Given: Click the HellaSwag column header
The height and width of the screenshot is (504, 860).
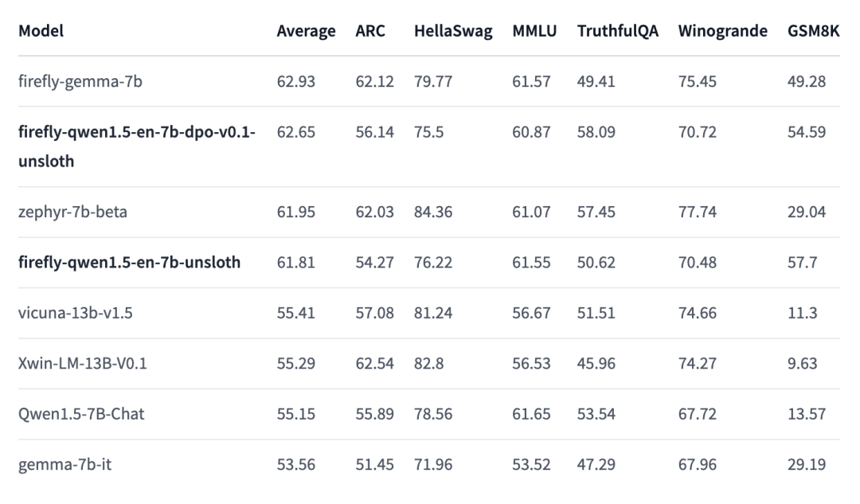Looking at the screenshot, I should click(x=453, y=32).
